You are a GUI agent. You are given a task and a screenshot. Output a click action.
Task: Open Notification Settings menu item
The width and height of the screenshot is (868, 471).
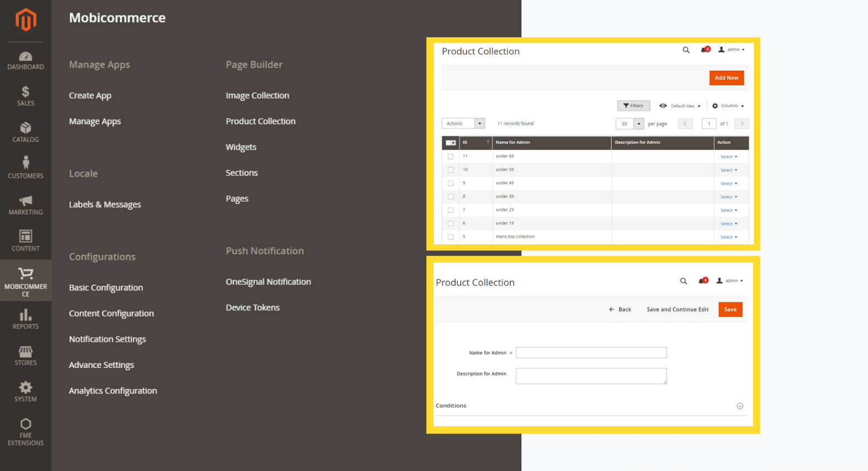107,339
